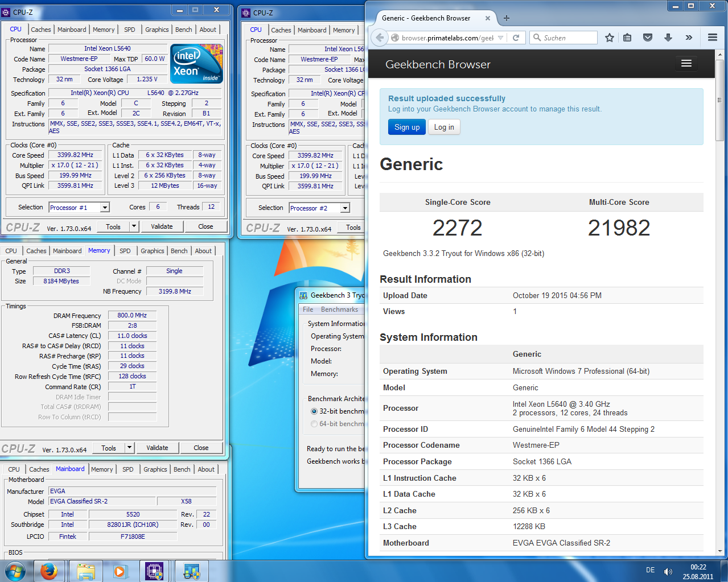Select the 32-bit benchmark radio button

(x=314, y=411)
